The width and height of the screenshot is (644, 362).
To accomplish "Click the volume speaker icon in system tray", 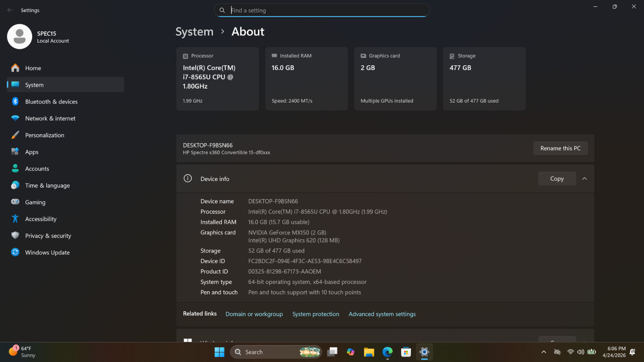I will (580, 352).
